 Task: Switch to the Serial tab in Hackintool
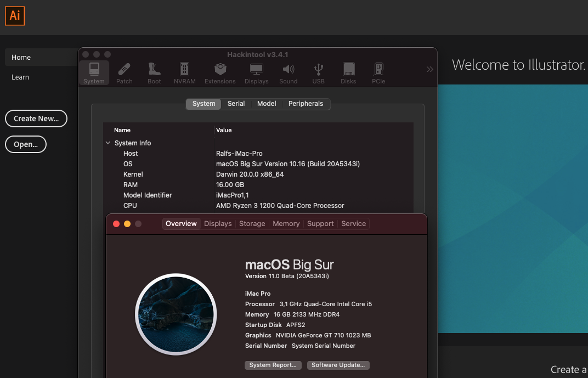(x=236, y=104)
